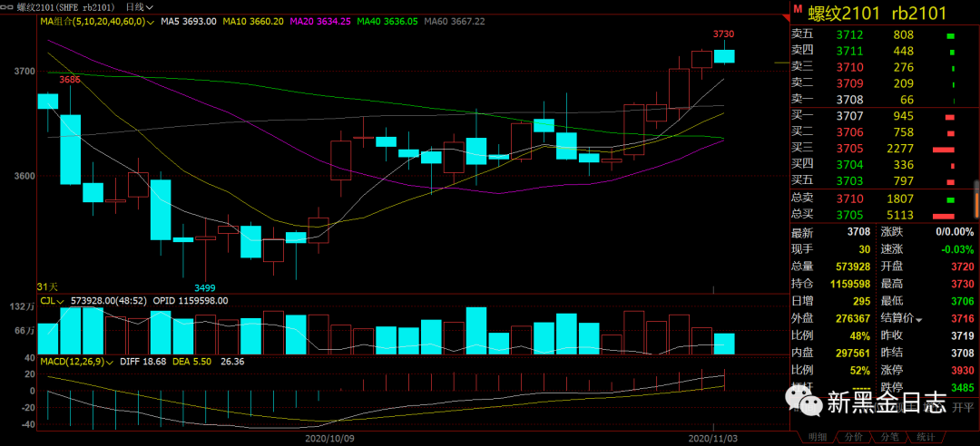Select the 买二 3706 bid row

pyautogui.click(x=883, y=132)
